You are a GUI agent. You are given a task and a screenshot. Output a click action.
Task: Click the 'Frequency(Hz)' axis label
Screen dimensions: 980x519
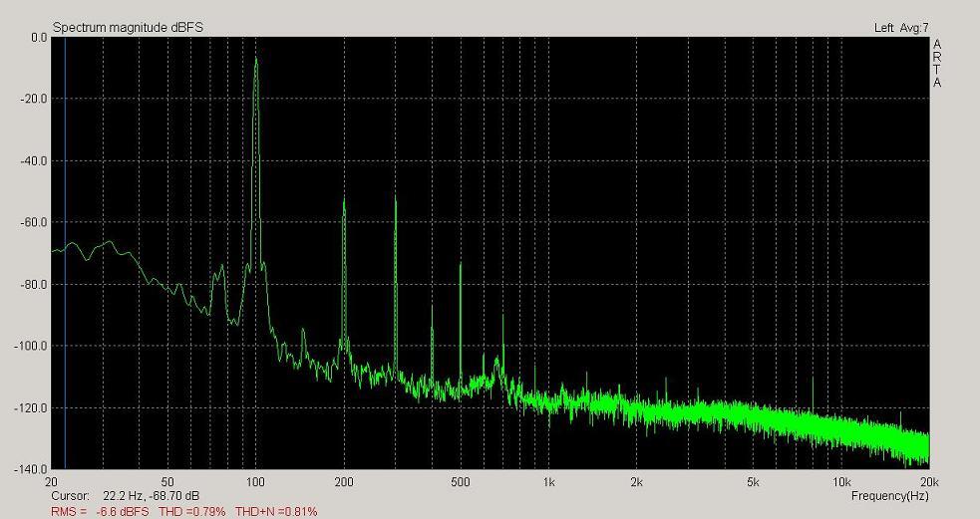click(889, 496)
